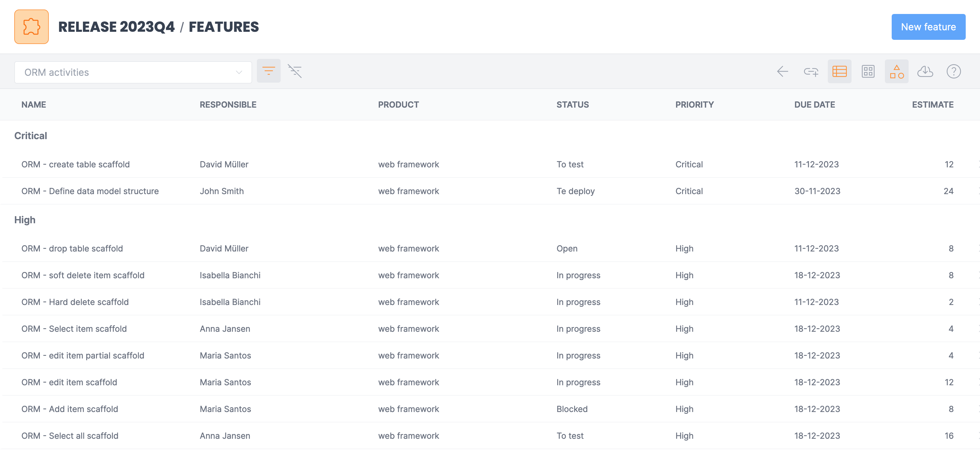Collapse the Critical group header
Viewport: 980px width, 456px height.
tap(31, 136)
